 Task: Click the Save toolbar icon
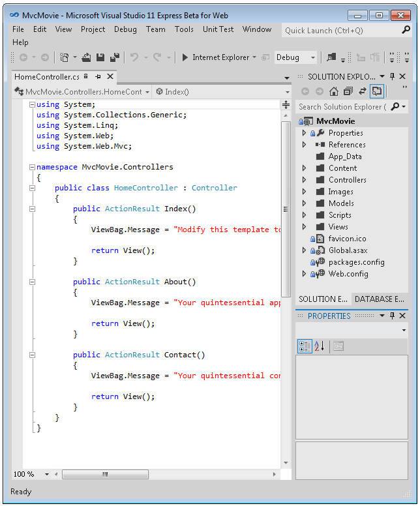[x=100, y=58]
